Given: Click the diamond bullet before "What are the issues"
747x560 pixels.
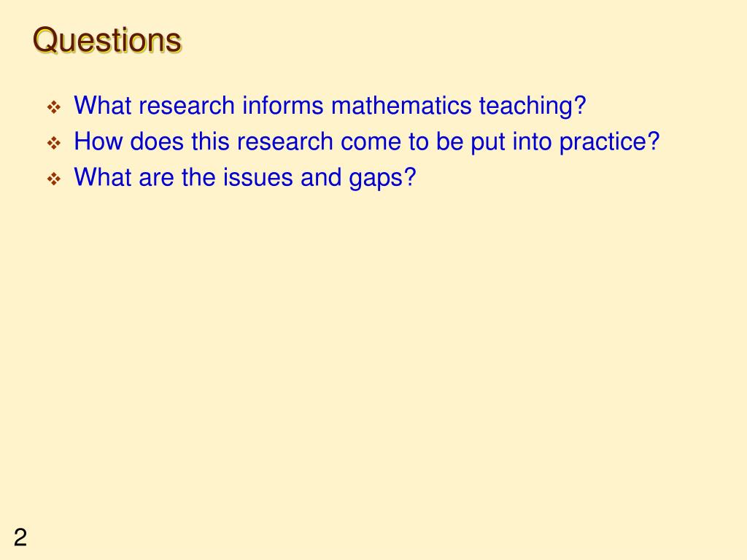Looking at the screenshot, I should [x=54, y=179].
